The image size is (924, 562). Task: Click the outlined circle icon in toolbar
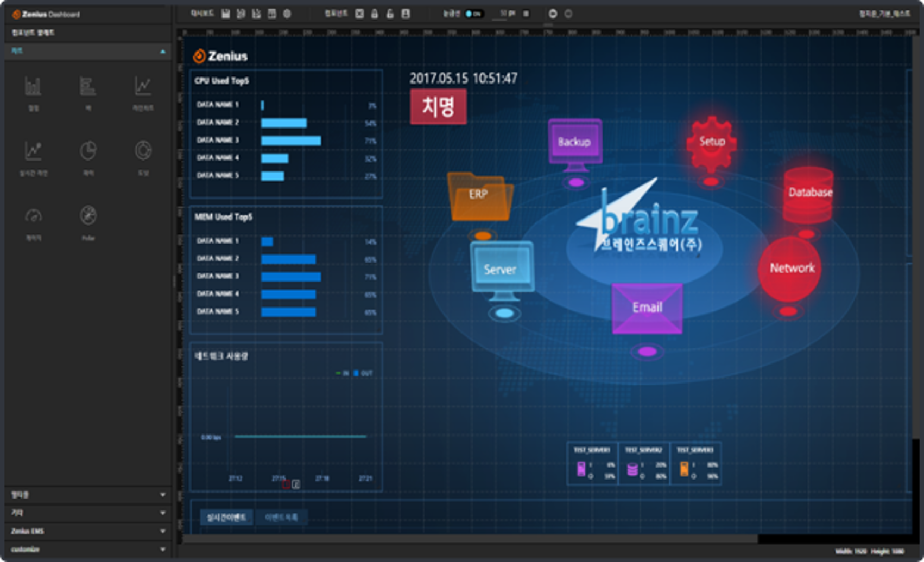(568, 14)
